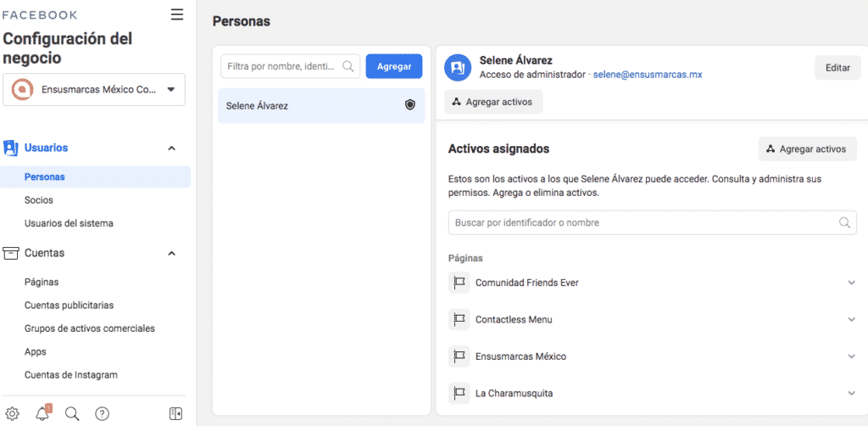The image size is (868, 426).
Task: Click the admin shield icon next to Selene Álvarez
Action: click(x=409, y=104)
